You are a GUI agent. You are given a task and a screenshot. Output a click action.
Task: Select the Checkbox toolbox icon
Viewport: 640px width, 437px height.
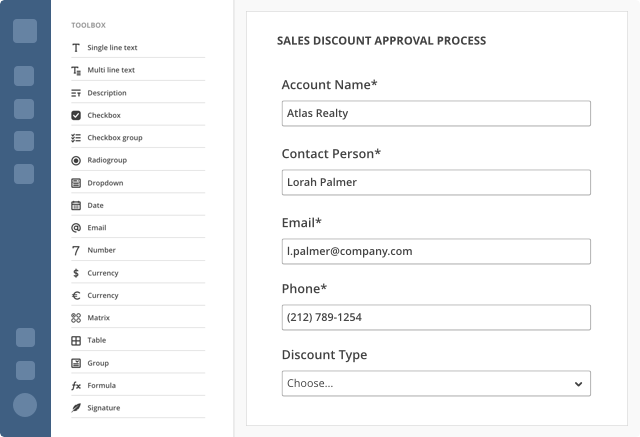coord(76,115)
